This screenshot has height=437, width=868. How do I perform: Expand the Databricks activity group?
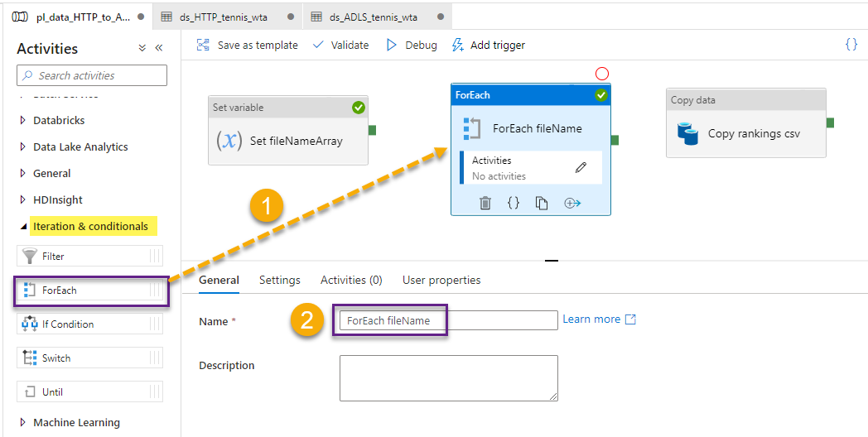click(22, 121)
